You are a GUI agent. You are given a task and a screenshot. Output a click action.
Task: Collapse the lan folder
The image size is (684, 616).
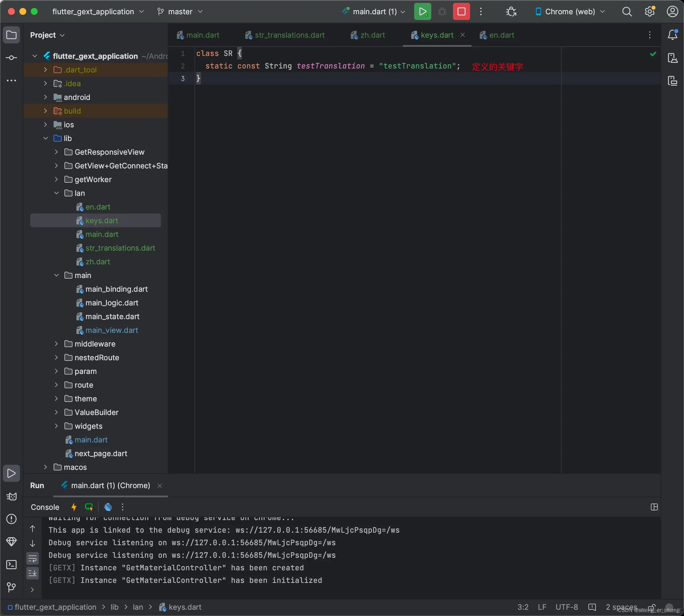56,193
